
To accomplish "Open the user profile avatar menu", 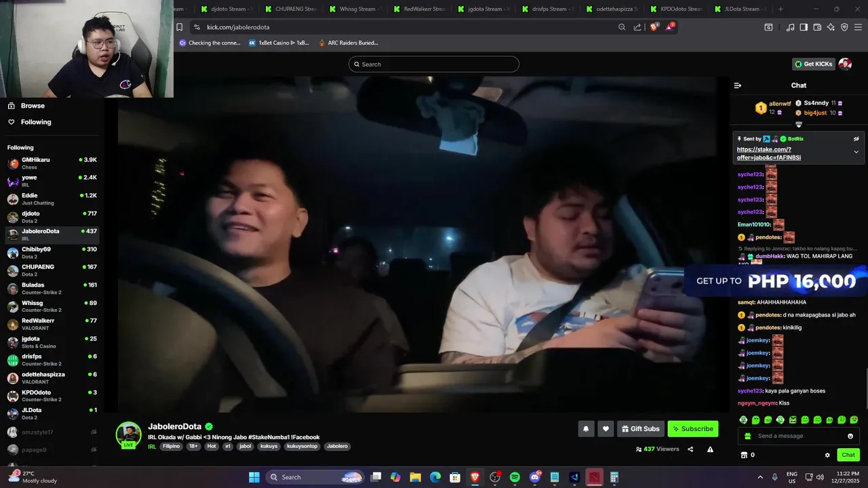I will (x=845, y=64).
